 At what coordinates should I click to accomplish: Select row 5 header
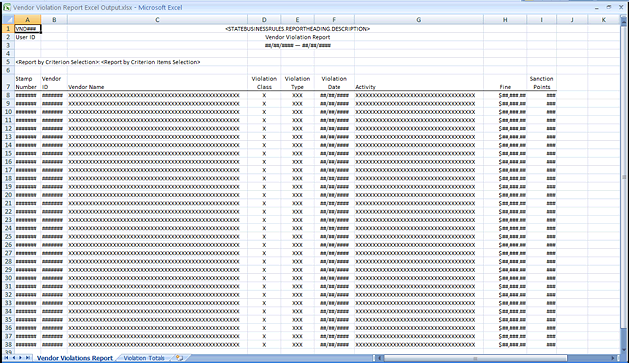tap(8, 62)
